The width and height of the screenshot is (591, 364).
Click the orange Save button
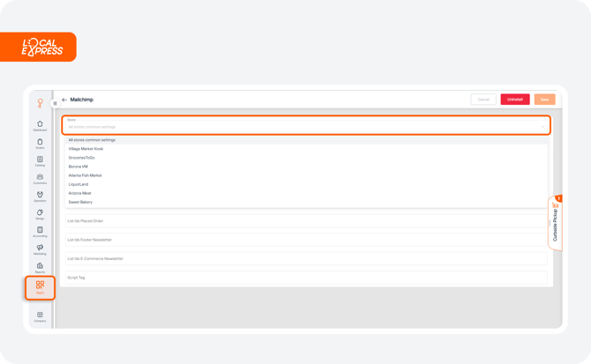544,100
